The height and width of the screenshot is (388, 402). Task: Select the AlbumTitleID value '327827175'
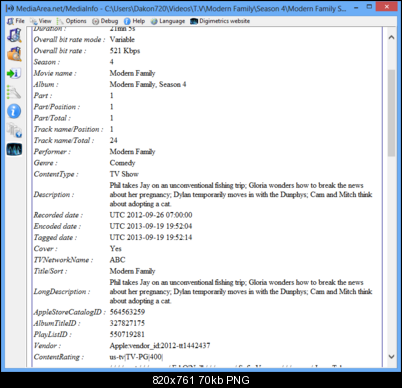[x=127, y=323]
